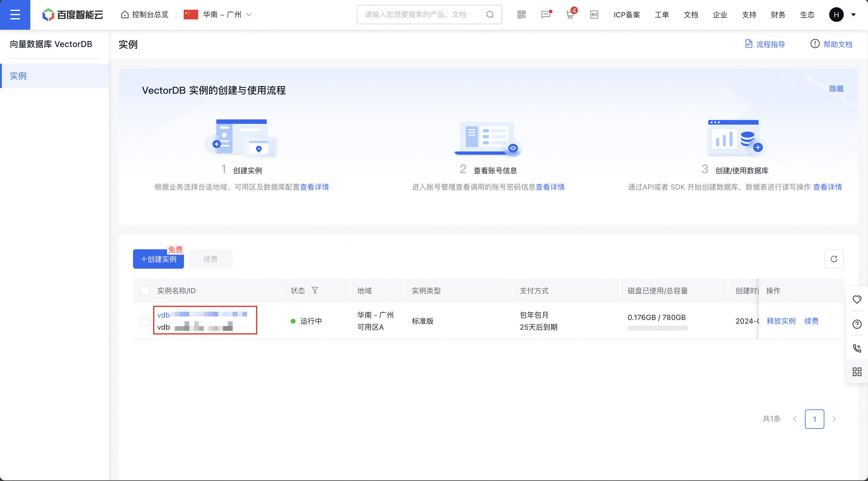
Task: Open 财务 menu
Action: (x=778, y=15)
